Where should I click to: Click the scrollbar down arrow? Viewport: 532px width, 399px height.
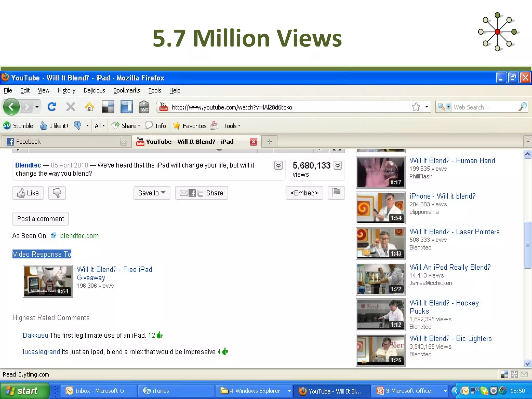click(x=527, y=364)
